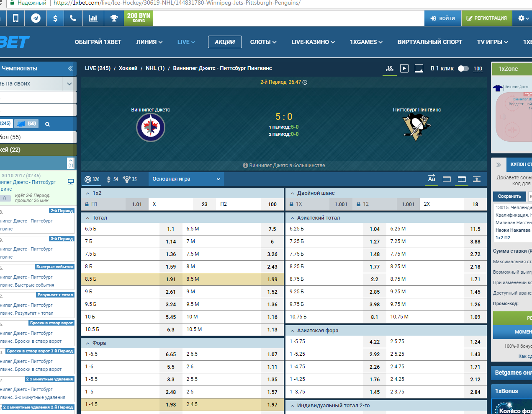532x414 pixels.
Task: Open the 1XGAMES menu
Action: point(366,42)
